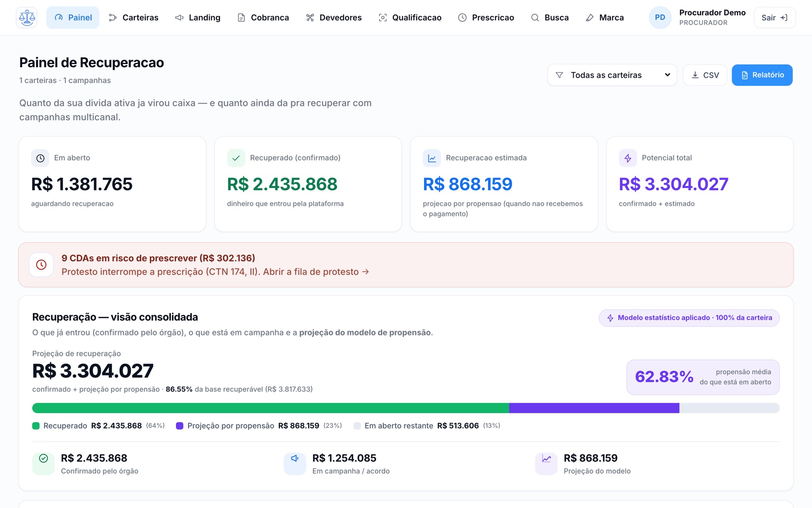
Task: Click the filter funnel icon in carteiras dropdown
Action: [559, 75]
